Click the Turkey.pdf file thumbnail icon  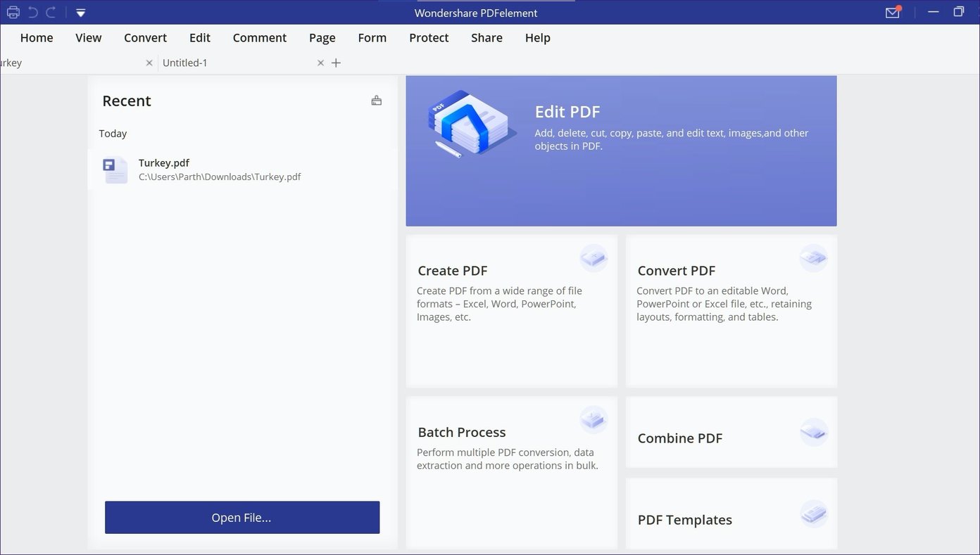pos(114,169)
